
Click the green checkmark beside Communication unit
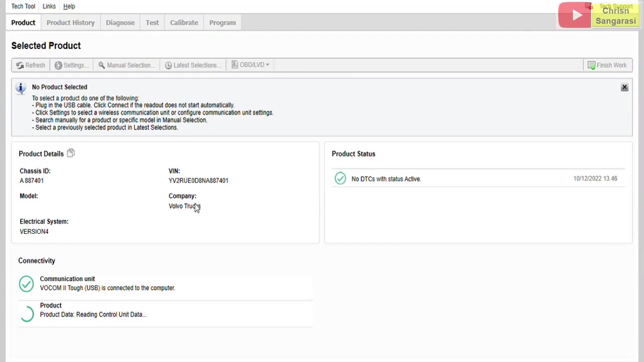pos(26,284)
